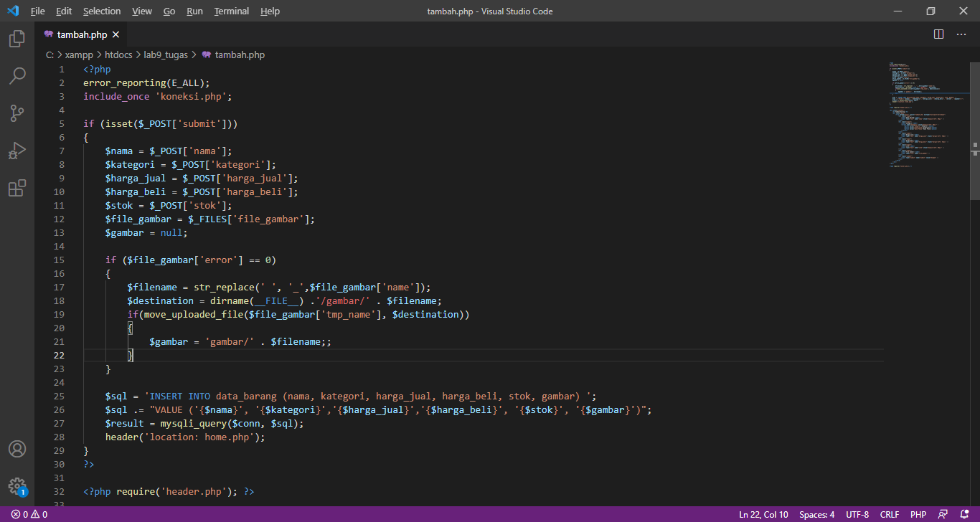980x522 pixels.
Task: Expand the htdocs breadcrumb
Action: tap(118, 54)
